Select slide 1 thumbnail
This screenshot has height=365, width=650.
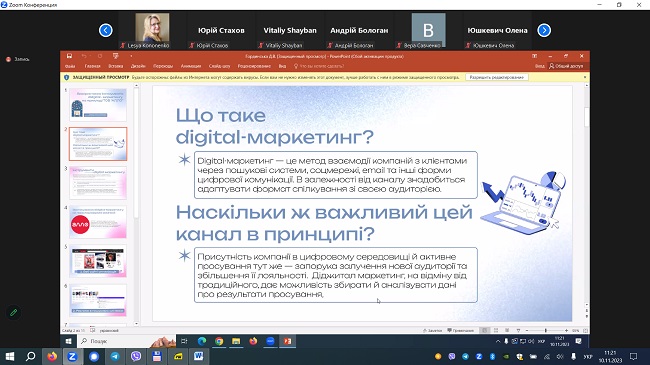click(x=98, y=104)
